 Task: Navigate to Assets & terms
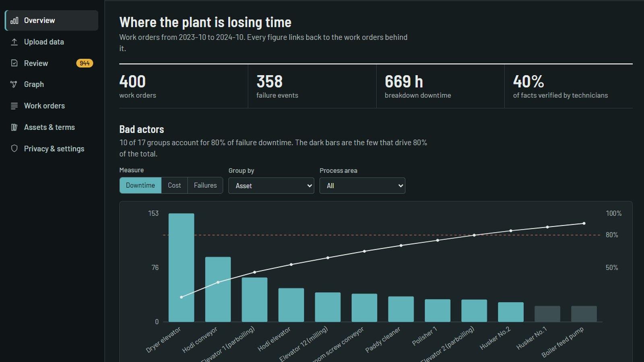pos(52,127)
